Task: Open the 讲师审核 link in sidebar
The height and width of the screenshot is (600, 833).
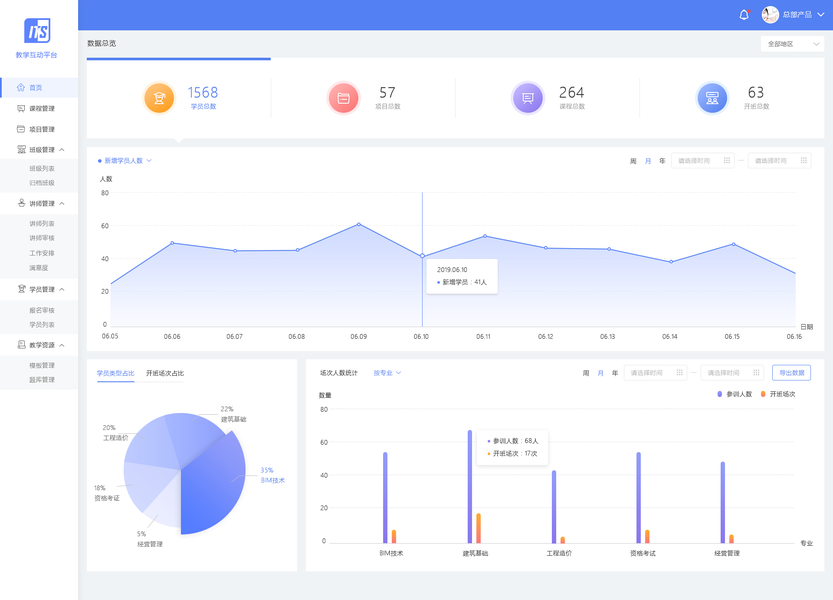Action: (x=42, y=238)
